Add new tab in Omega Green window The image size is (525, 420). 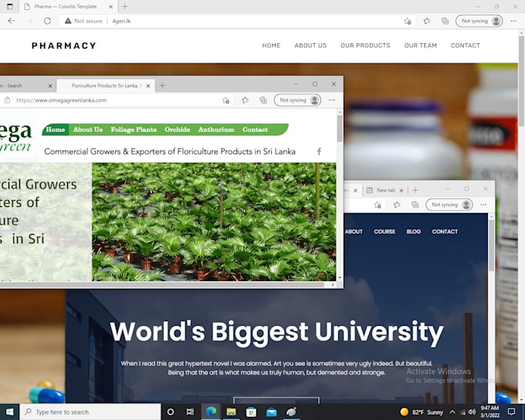tap(162, 86)
